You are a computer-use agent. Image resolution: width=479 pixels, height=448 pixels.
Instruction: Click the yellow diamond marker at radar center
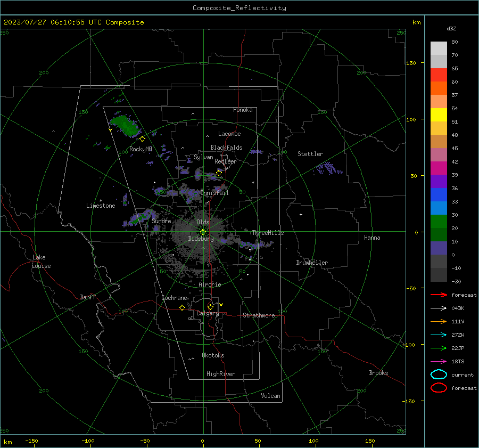coord(203,232)
